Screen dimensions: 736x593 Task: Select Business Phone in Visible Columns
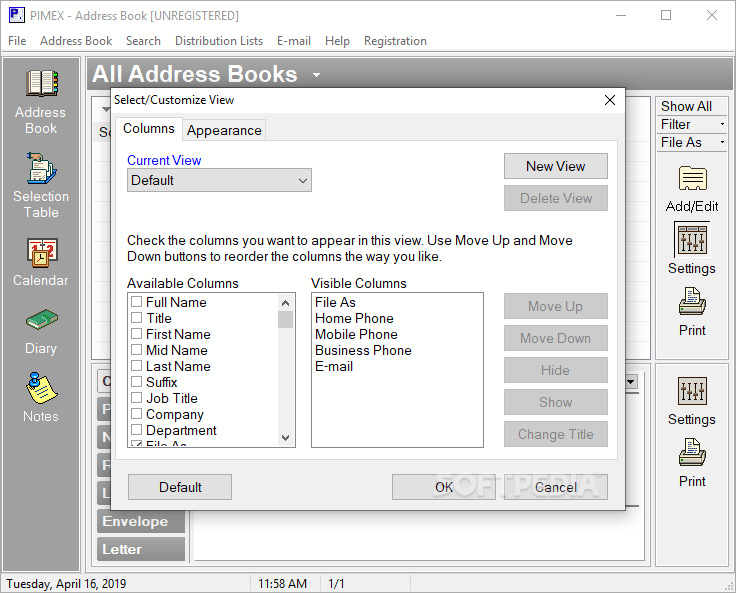click(363, 350)
